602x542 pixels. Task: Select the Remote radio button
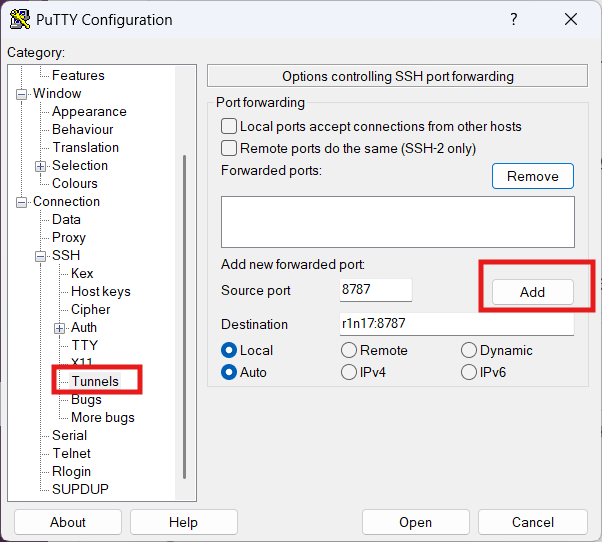pyautogui.click(x=349, y=350)
